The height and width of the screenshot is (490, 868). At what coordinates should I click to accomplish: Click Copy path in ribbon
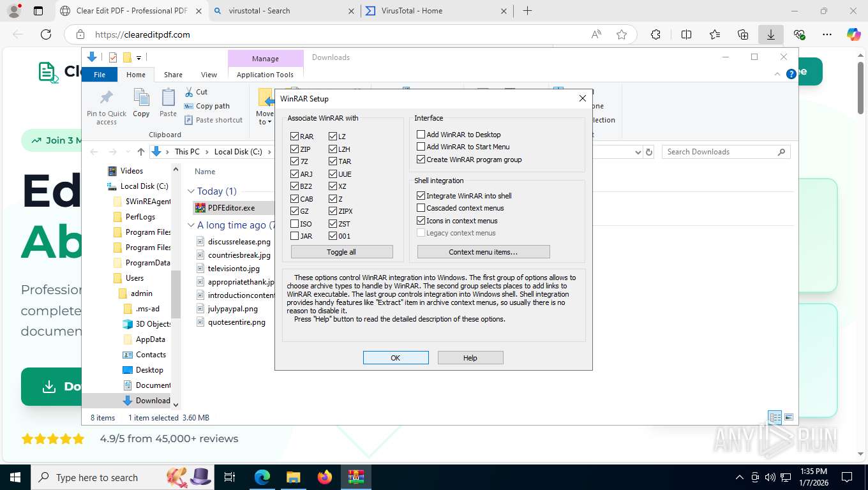pyautogui.click(x=207, y=106)
